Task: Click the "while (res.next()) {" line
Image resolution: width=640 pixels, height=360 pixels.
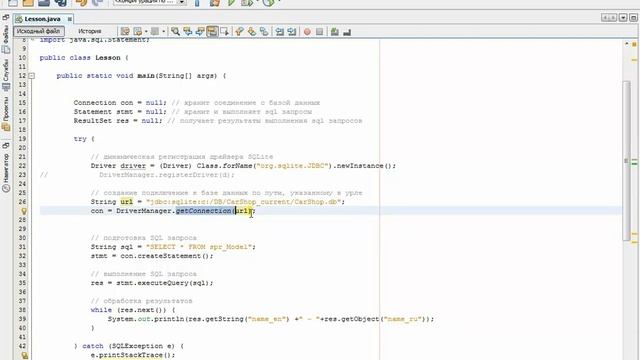Action: (x=133, y=310)
